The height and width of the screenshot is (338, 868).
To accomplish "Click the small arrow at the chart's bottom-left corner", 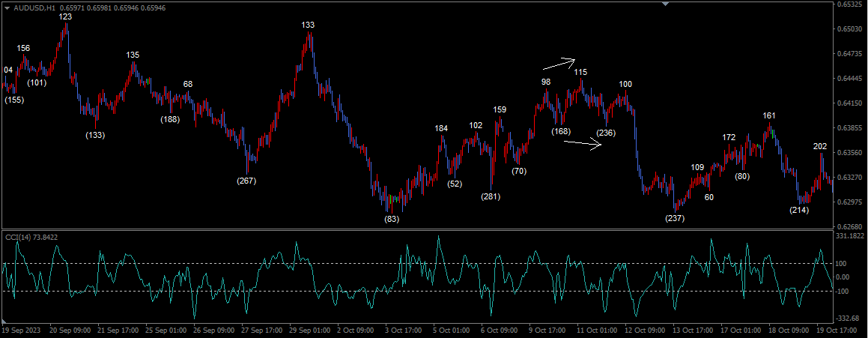I will point(5,322).
